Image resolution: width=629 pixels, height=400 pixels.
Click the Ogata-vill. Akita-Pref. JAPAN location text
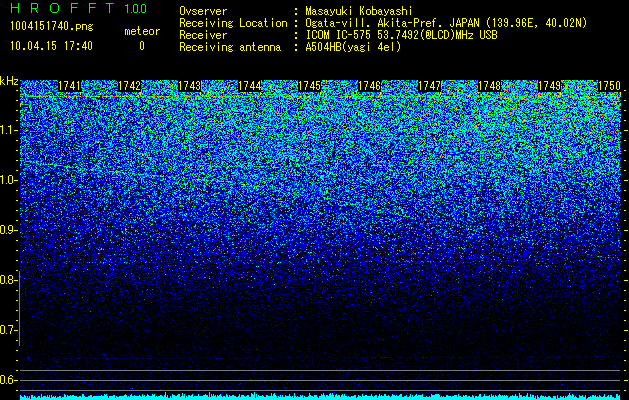tap(446, 23)
